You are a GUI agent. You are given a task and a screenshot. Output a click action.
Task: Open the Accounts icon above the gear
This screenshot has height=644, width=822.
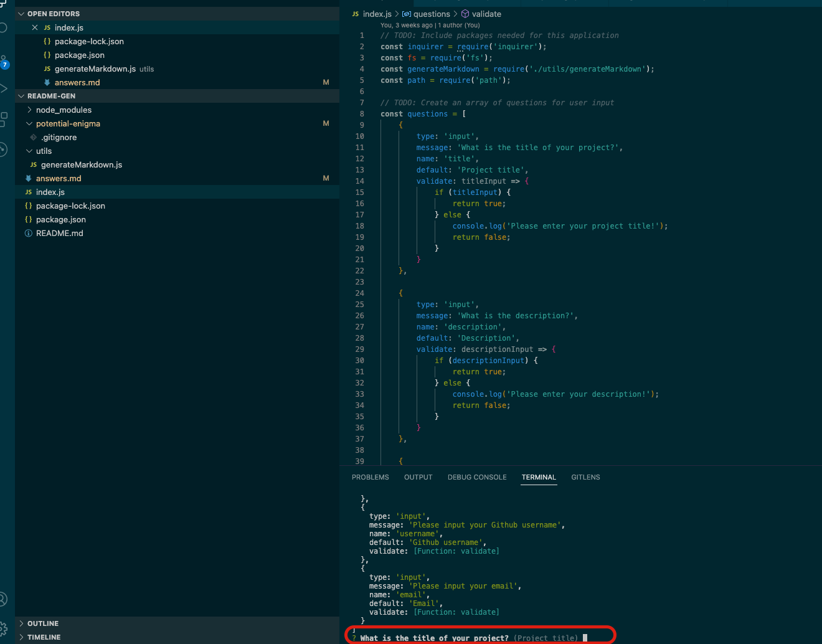click(3, 599)
